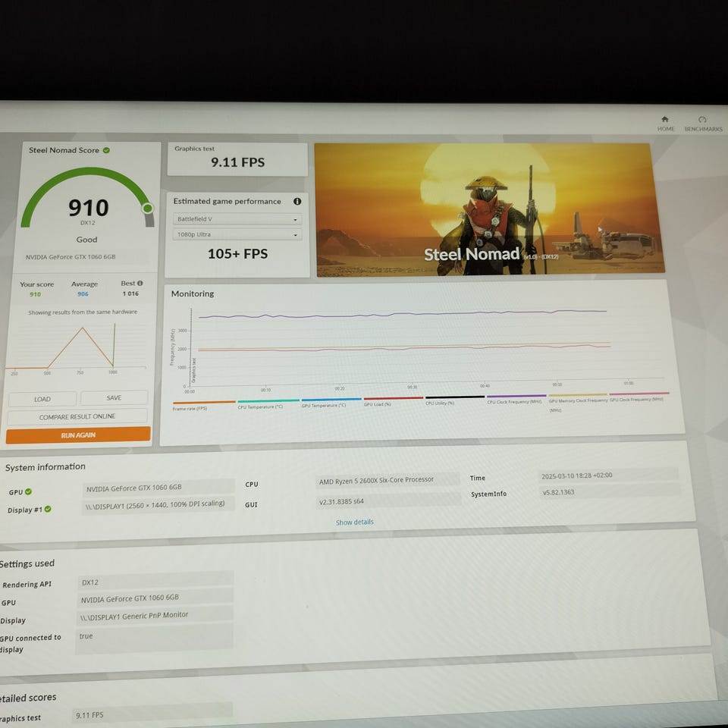The width and height of the screenshot is (728, 728).
Task: Toggle the GPU Memory Clock Frequency legend line
Action: tap(578, 402)
